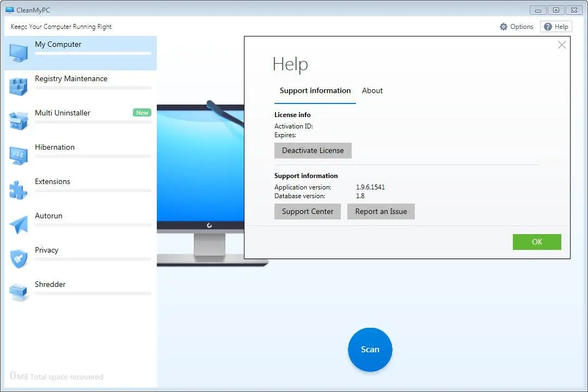588x392 pixels.
Task: Click the Hibernation sleeping monitor icon
Action: (x=19, y=155)
